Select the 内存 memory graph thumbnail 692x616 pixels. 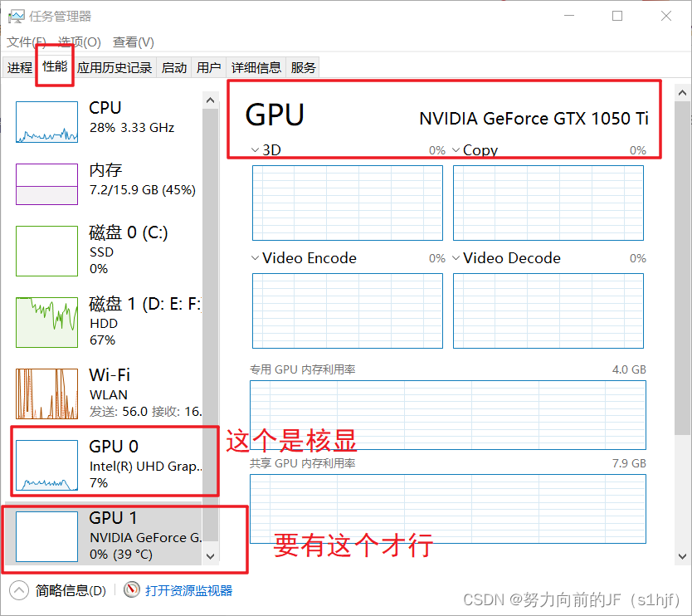coord(46,184)
